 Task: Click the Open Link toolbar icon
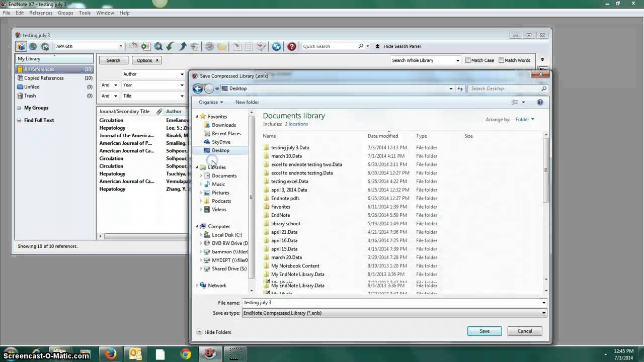click(x=209, y=46)
